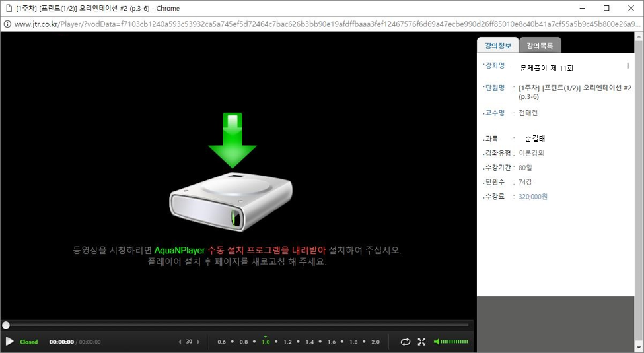Adjust the green volume level bar
644x353 pixels.
click(x=454, y=342)
